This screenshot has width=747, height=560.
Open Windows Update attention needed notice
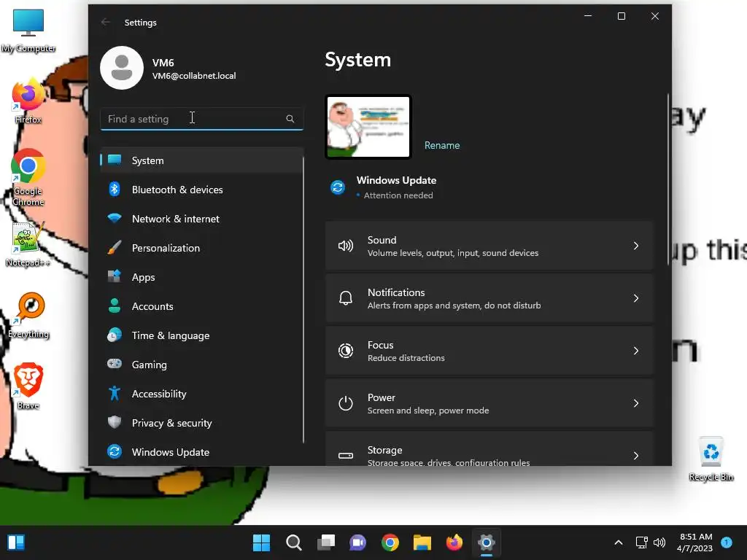coord(396,187)
